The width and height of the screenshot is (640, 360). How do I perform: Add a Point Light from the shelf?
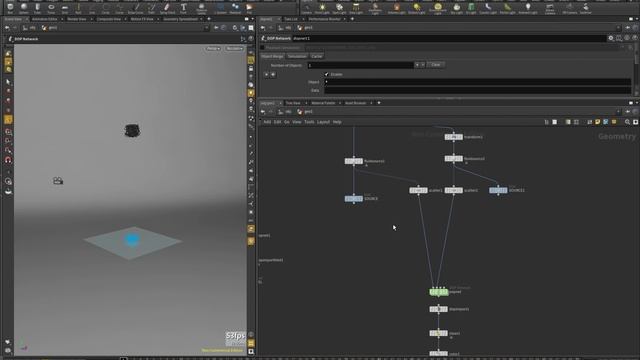322,8
